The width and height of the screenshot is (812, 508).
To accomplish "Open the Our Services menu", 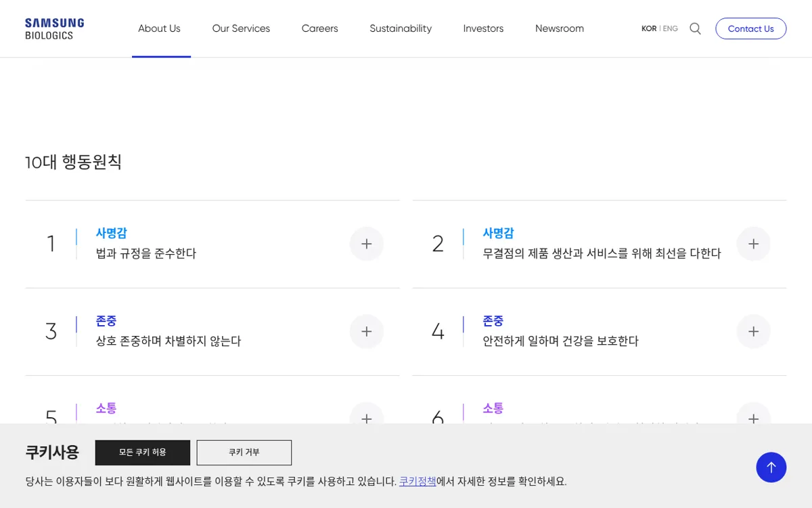I will [x=241, y=28].
